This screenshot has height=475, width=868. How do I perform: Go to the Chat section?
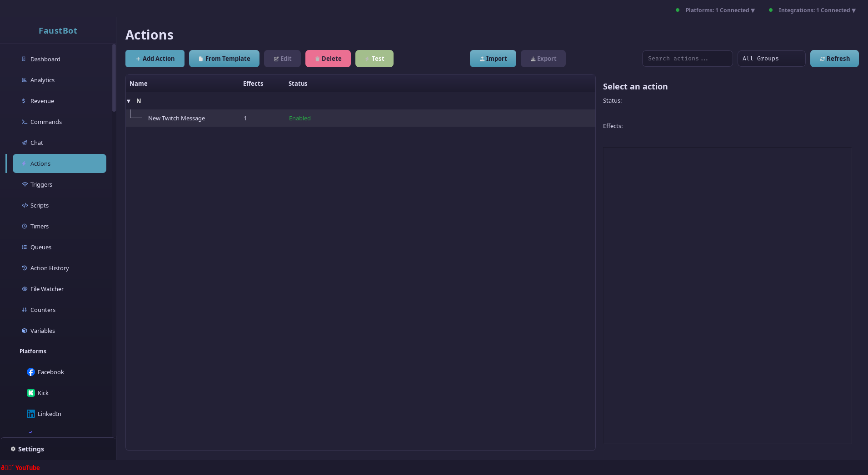coord(36,143)
